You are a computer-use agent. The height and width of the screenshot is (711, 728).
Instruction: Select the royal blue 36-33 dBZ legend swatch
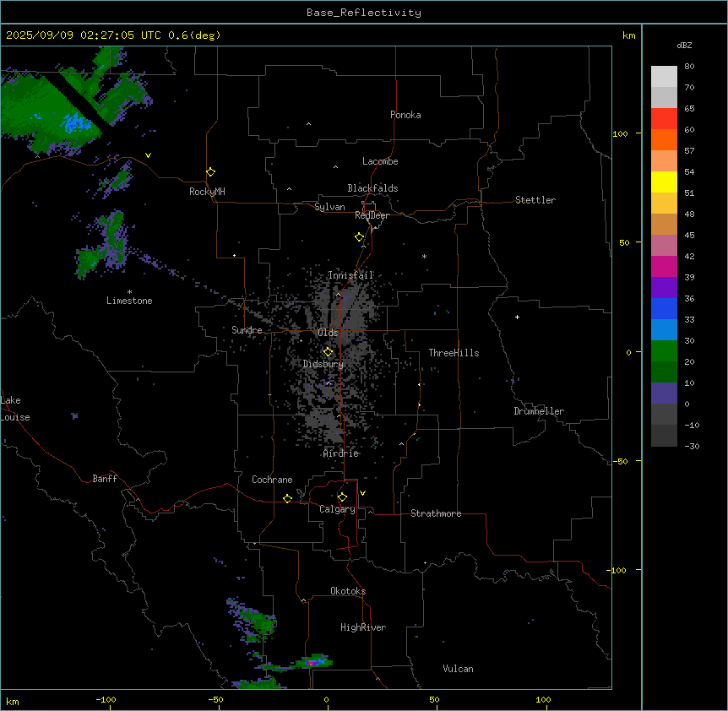(x=664, y=308)
